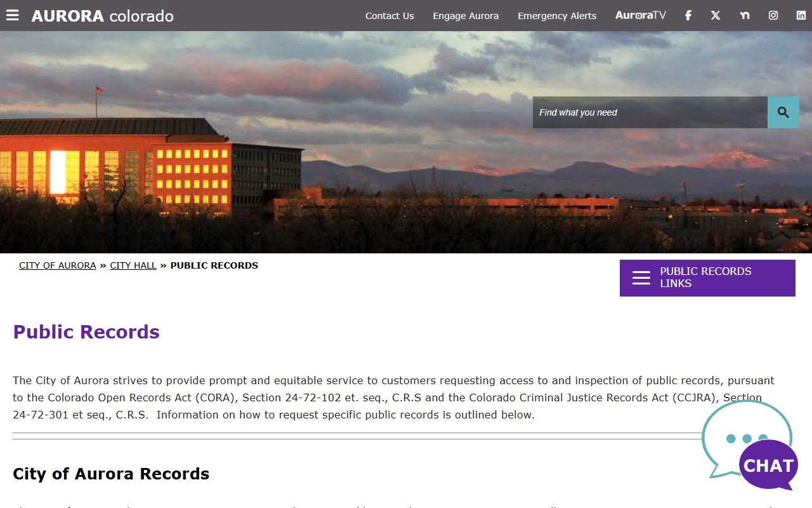
Task: Click the magnifying glass search button
Action: [783, 112]
